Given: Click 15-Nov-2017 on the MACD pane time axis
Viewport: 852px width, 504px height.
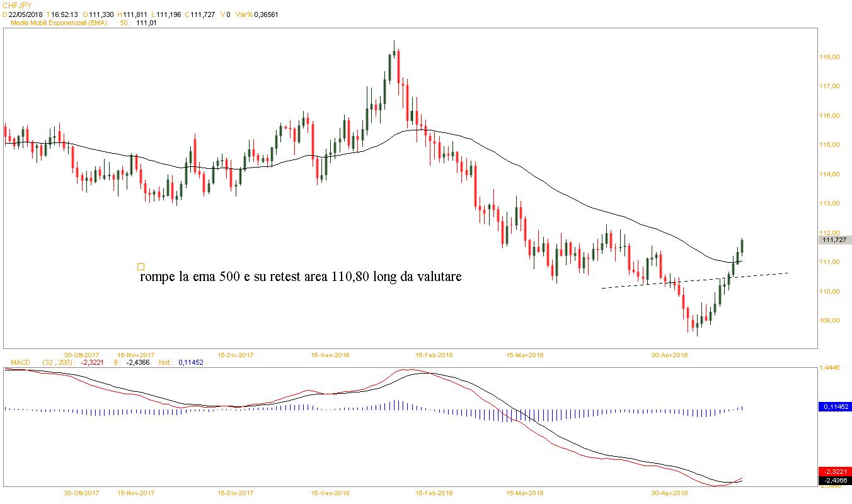Looking at the screenshot, I should point(136,493).
